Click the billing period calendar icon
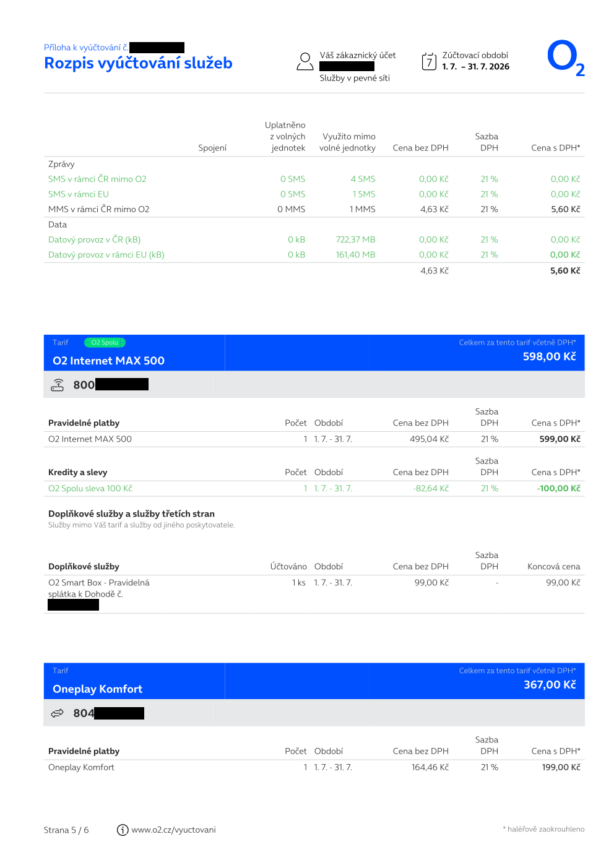 [429, 61]
